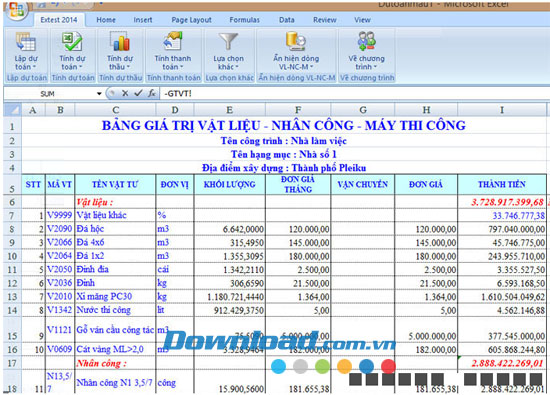Screen dimensions: 550x395
Task: Select column C header
Action: point(115,110)
